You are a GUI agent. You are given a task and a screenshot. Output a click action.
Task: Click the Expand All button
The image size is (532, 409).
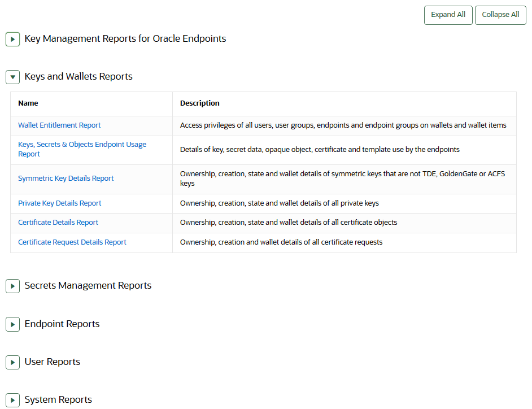pyautogui.click(x=448, y=15)
